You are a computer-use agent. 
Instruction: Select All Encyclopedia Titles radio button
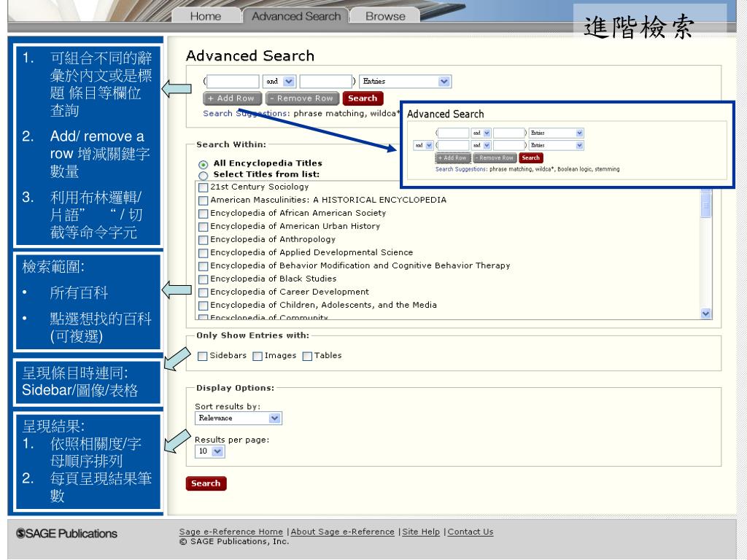pyautogui.click(x=204, y=164)
